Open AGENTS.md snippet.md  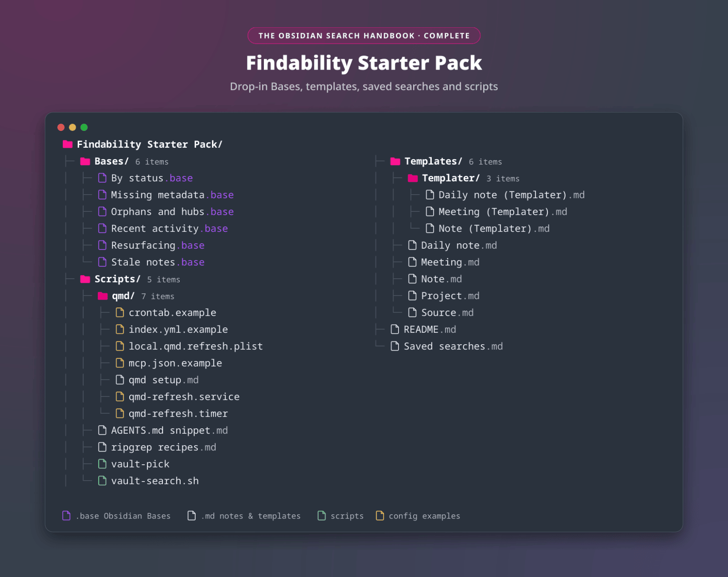[169, 431]
